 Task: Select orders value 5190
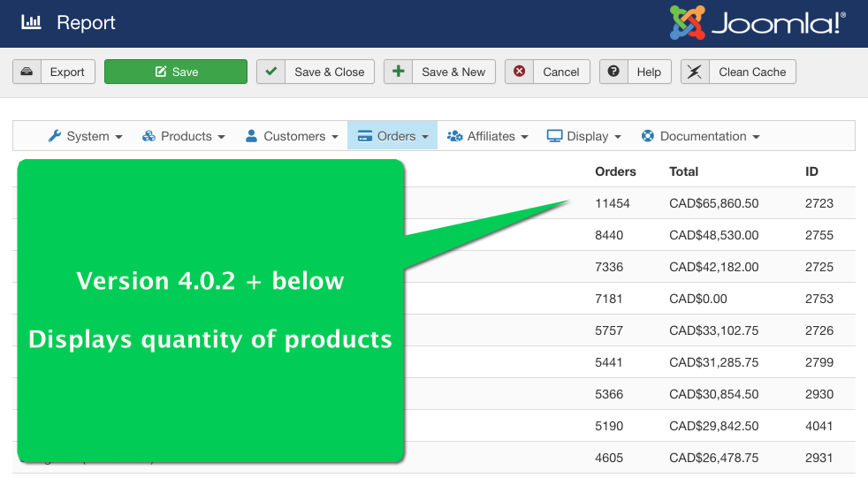[x=609, y=426]
